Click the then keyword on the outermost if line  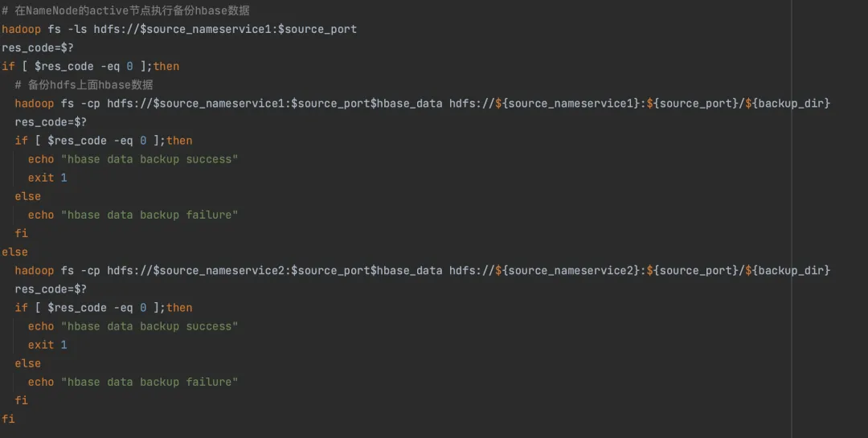tap(166, 66)
